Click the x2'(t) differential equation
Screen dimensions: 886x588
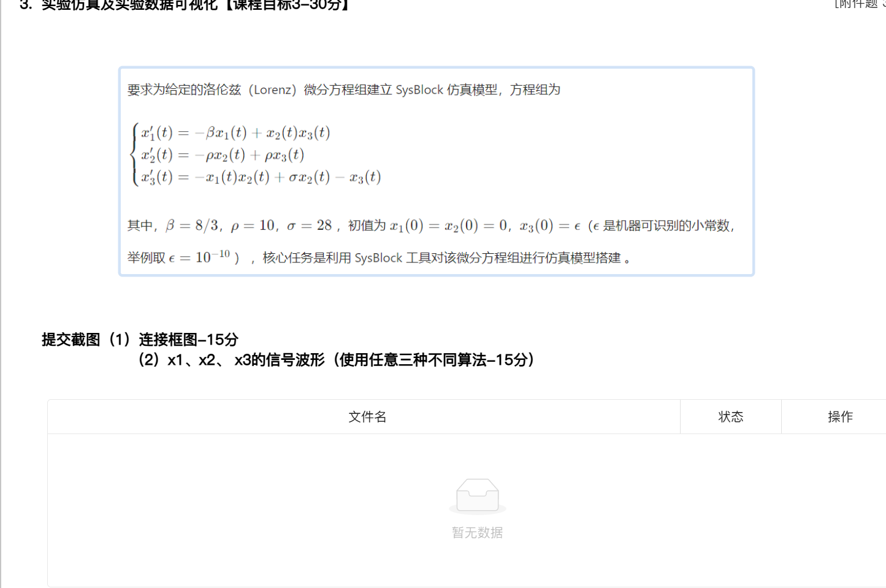coord(223,155)
